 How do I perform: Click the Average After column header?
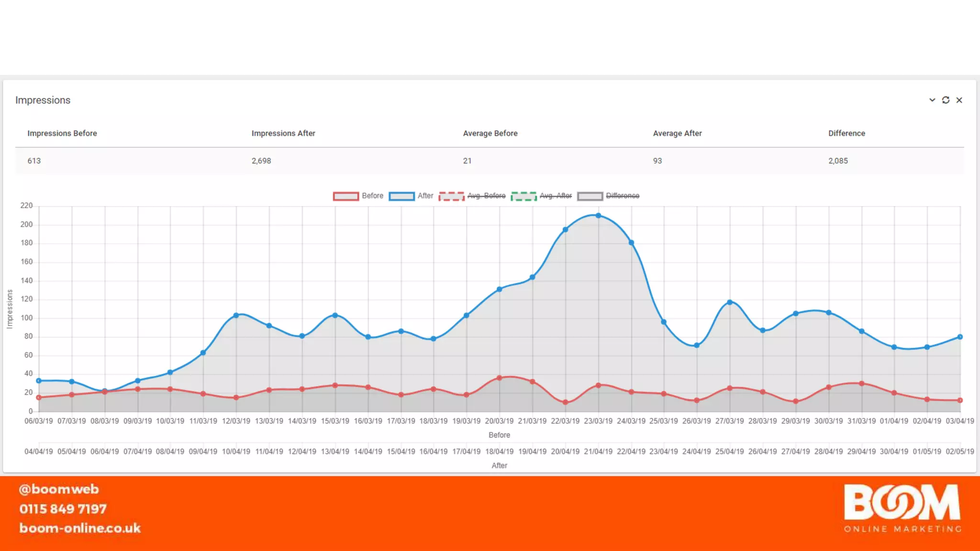coord(677,133)
